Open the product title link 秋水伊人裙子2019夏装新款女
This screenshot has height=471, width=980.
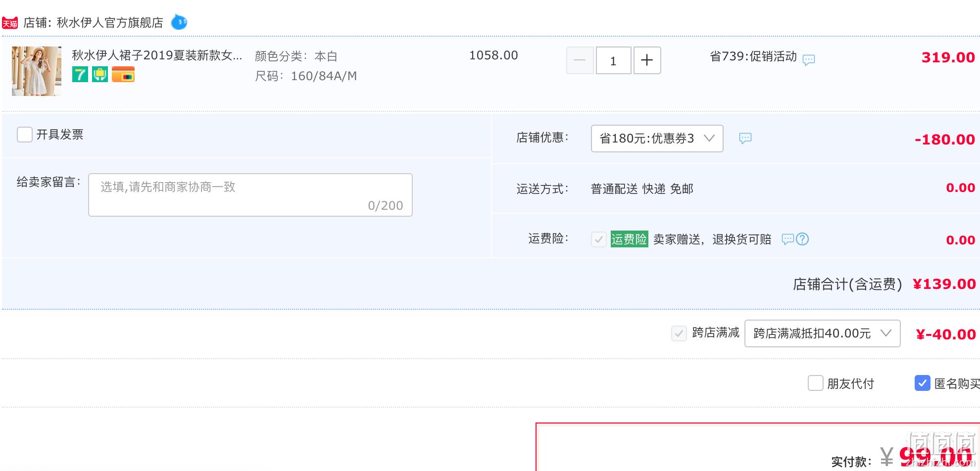click(x=157, y=55)
